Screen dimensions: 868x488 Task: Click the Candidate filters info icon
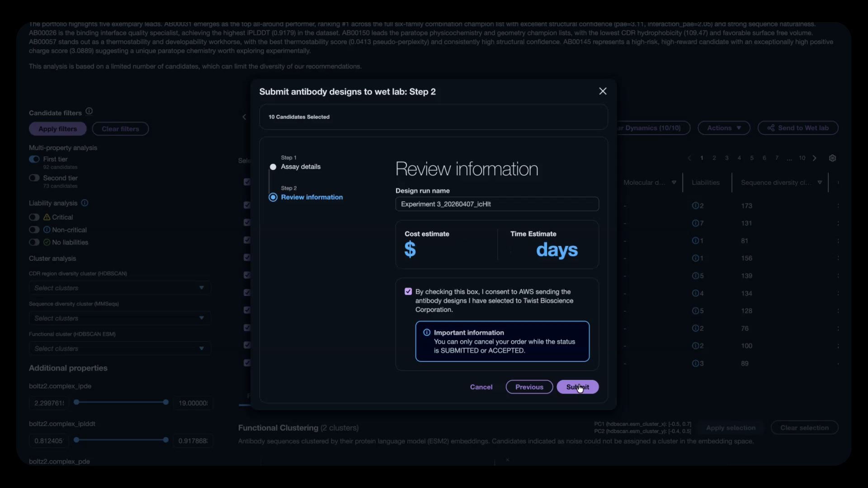89,111
